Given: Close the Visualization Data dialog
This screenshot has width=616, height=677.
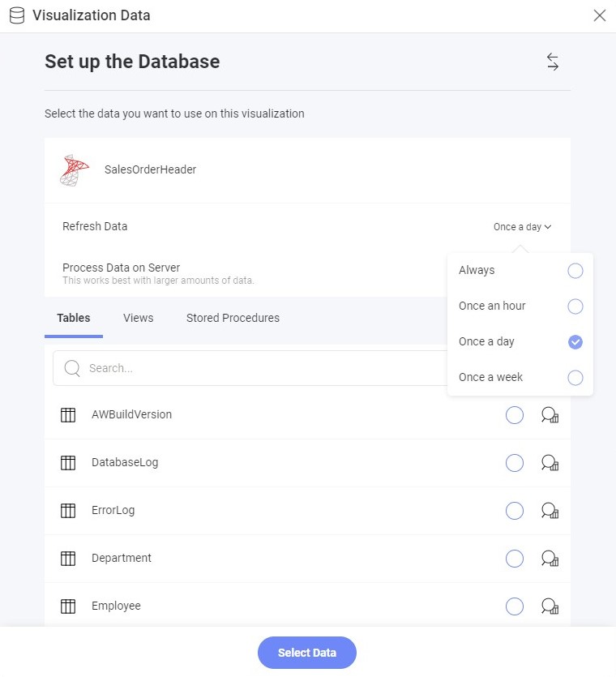Looking at the screenshot, I should pyautogui.click(x=599, y=15).
